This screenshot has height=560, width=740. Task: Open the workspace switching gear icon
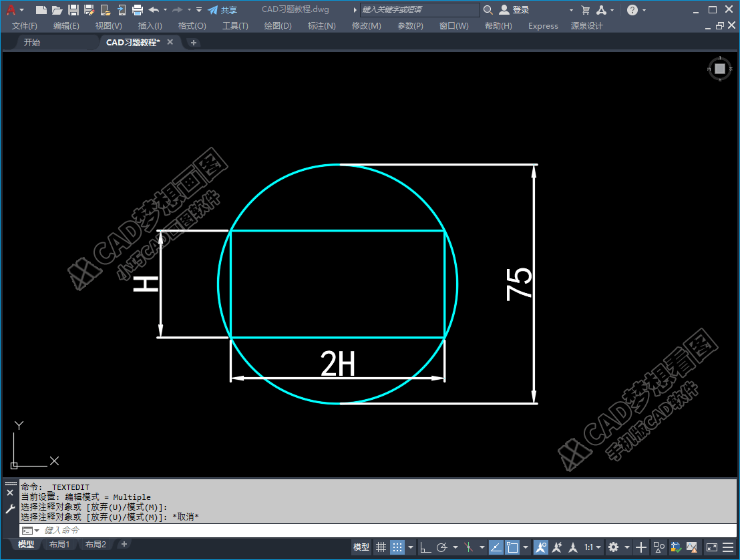[613, 547]
